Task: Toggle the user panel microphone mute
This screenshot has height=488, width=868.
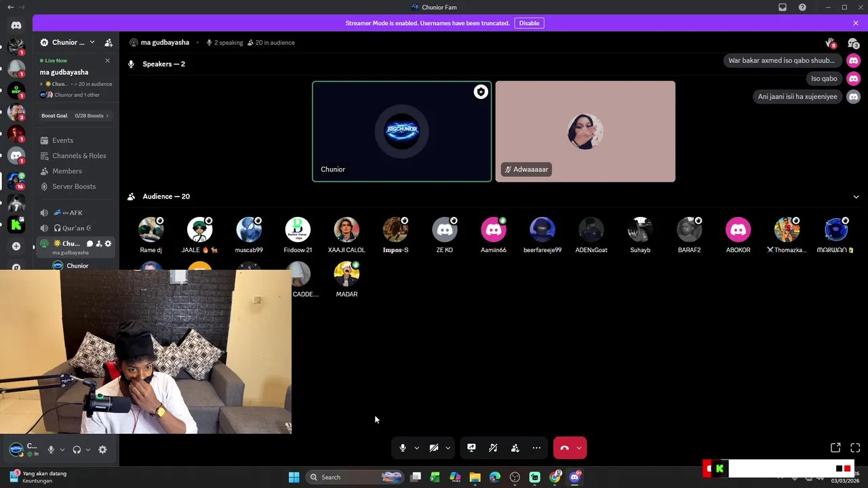Action: tap(51, 450)
